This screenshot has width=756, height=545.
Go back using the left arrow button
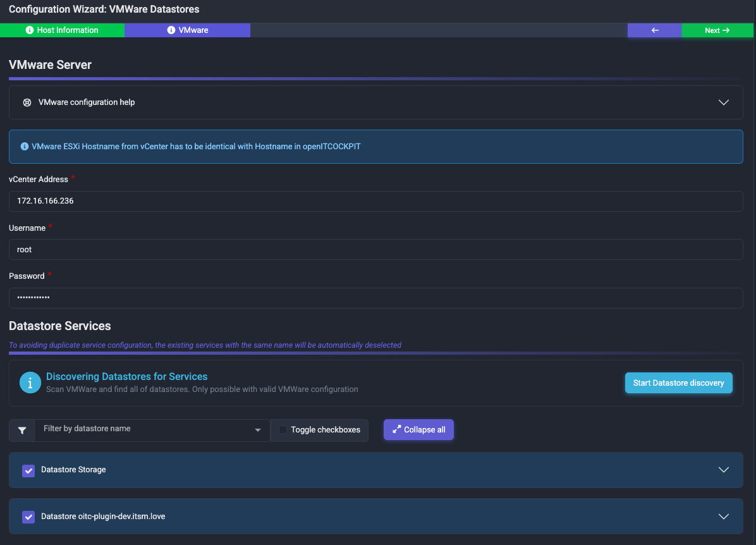(x=655, y=30)
